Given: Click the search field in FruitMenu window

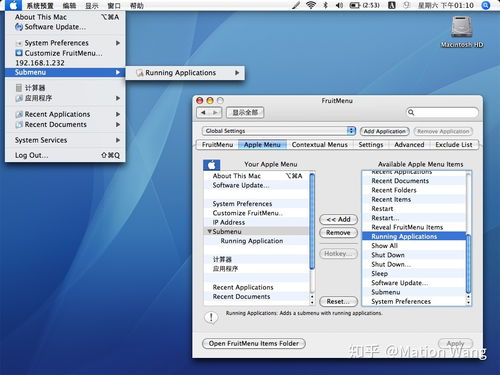Looking at the screenshot, I should [442, 112].
